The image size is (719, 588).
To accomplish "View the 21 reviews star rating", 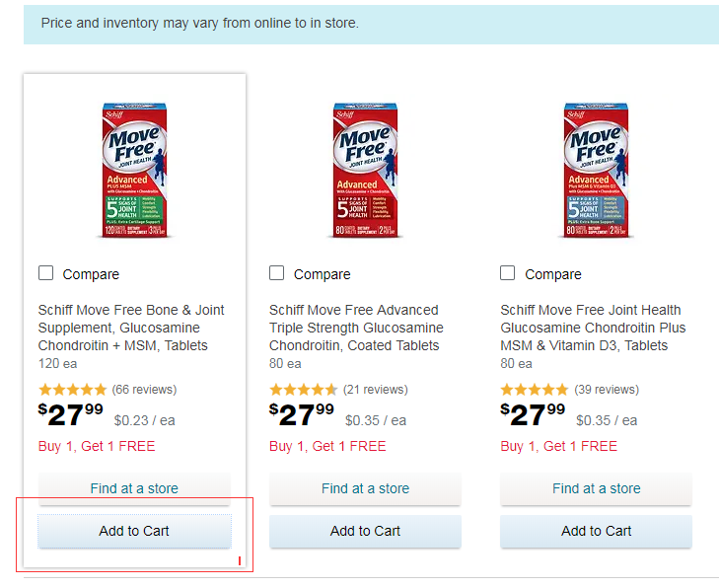I will pyautogui.click(x=304, y=390).
